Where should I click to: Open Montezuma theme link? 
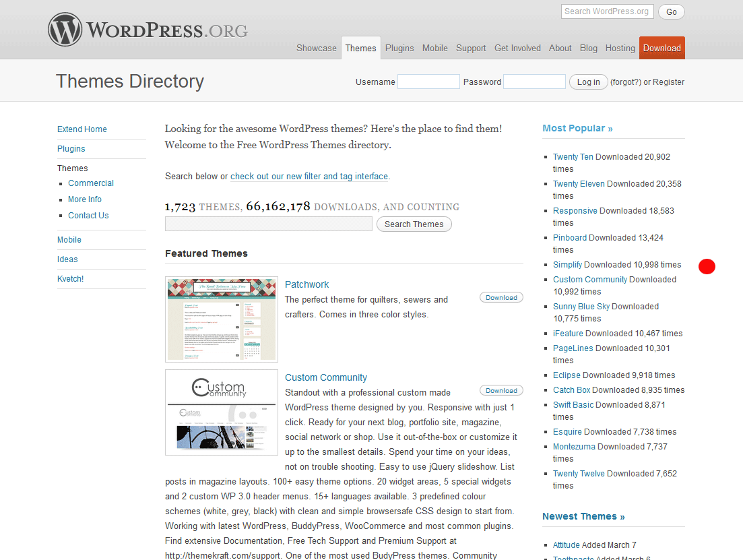[574, 446]
